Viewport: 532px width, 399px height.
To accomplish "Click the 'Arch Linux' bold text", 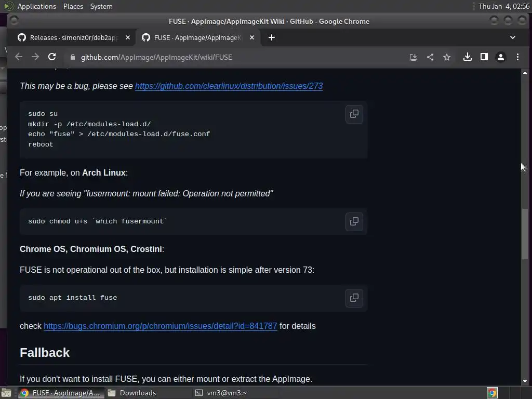I will click(104, 172).
